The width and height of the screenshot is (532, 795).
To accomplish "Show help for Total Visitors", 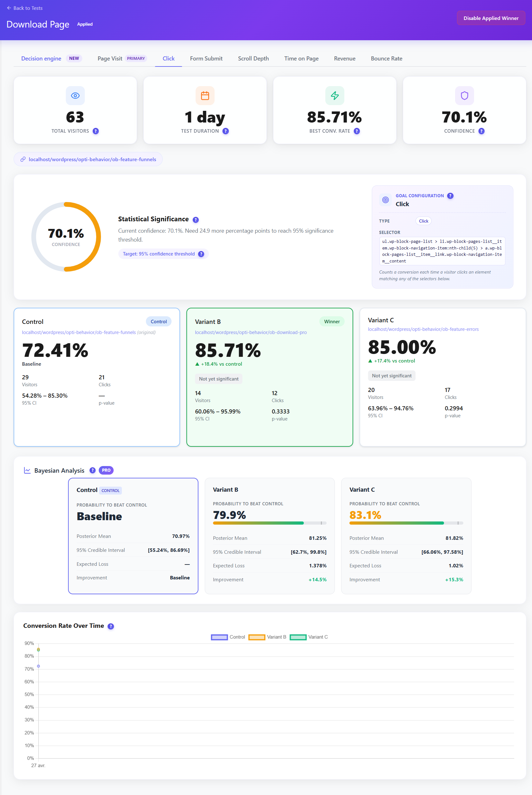I will (x=96, y=131).
